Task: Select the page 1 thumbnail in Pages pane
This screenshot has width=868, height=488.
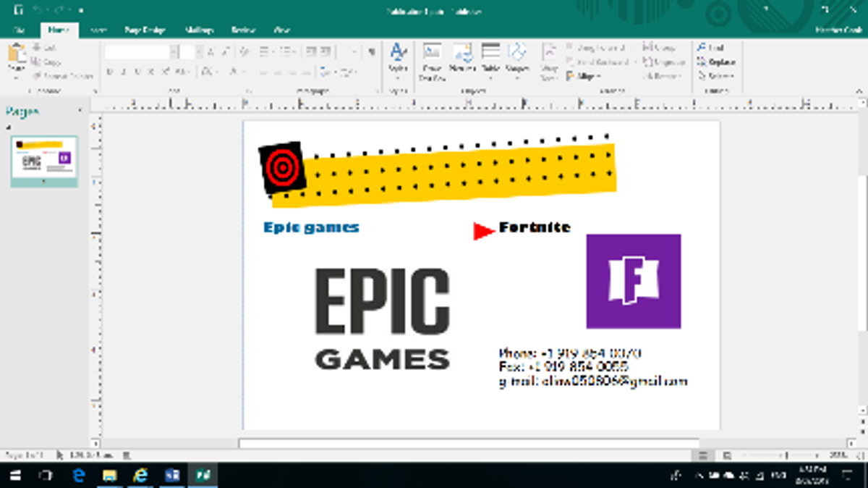Action: (x=44, y=161)
